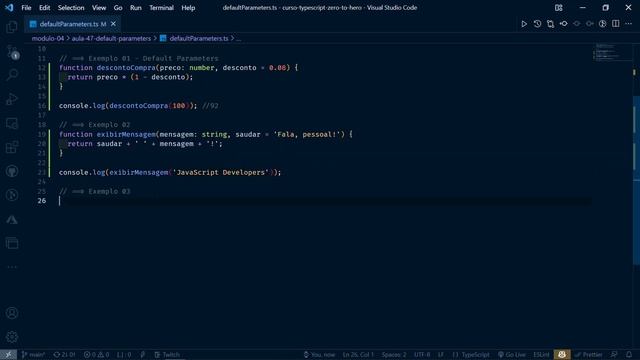Open the Explorer view in activity bar
Viewport: 640px width, 360px height.
pyautogui.click(x=12, y=27)
